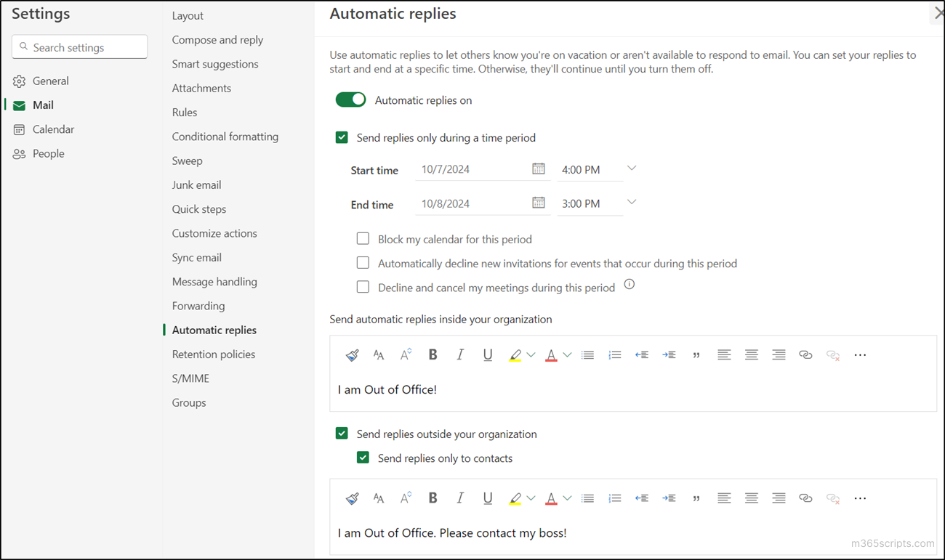Screen dimensions: 945x560
Task: Click Bullets list in the inside-organization editor
Action: [588, 354]
